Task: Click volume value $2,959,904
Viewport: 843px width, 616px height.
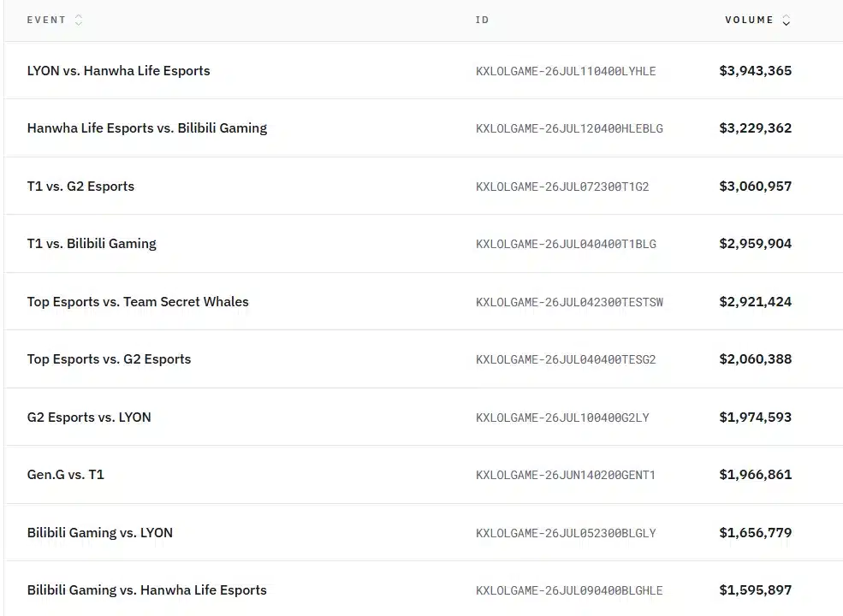Action: pos(756,244)
